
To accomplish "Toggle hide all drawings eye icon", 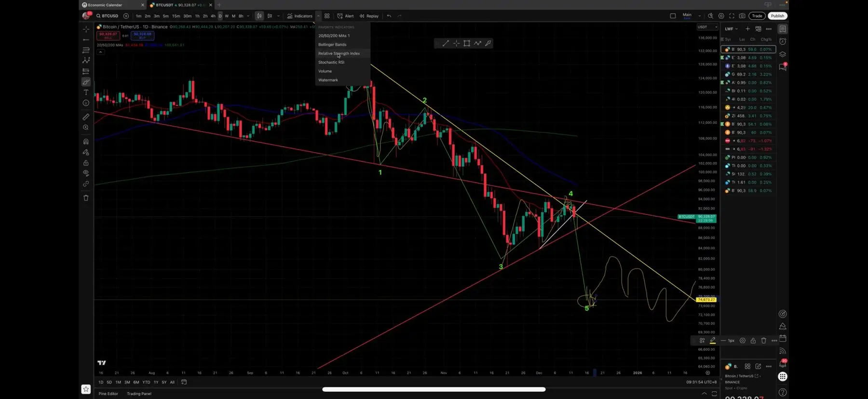I will click(x=86, y=173).
